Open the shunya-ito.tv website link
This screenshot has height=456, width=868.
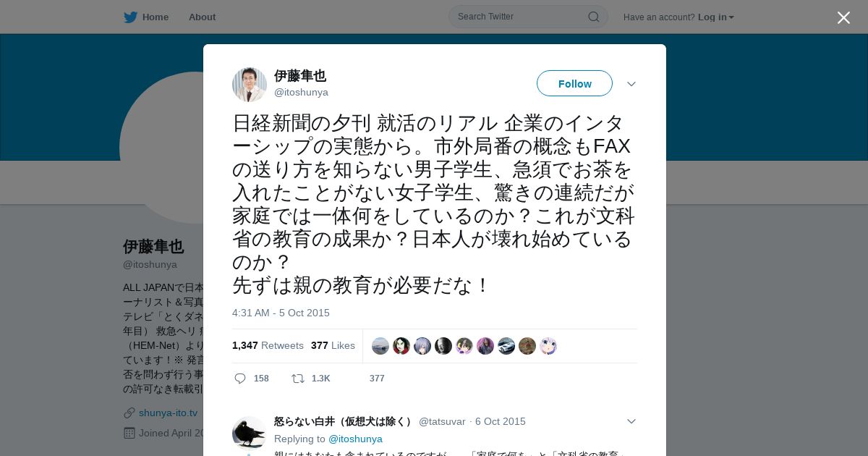pyautogui.click(x=168, y=413)
